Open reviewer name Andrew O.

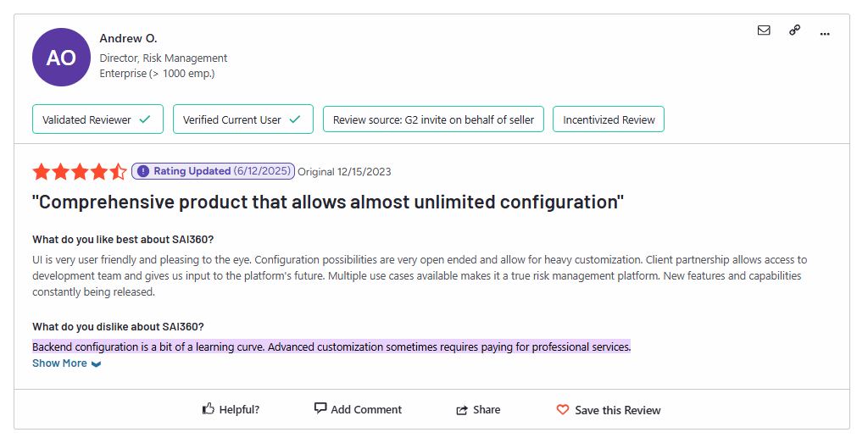pyautogui.click(x=128, y=39)
